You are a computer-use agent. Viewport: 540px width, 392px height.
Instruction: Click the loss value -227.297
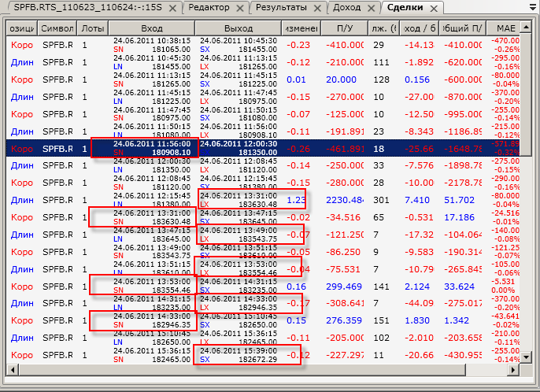[345, 355]
